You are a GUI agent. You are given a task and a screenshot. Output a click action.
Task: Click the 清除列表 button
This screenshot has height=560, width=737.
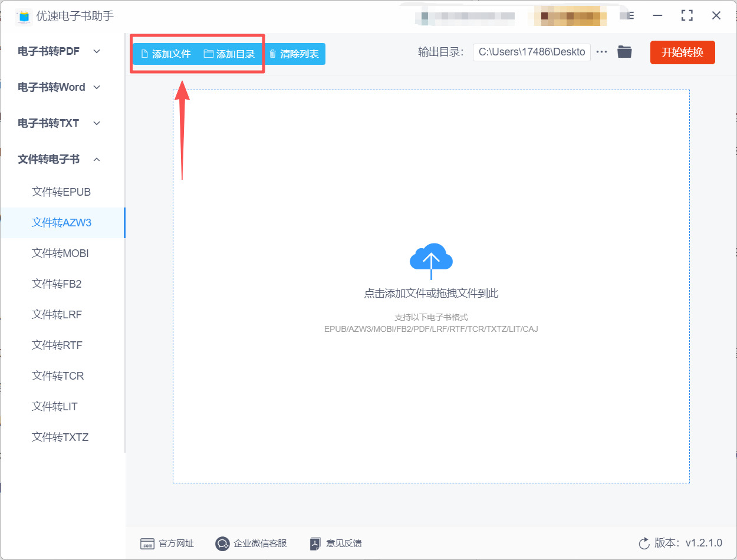pyautogui.click(x=293, y=54)
